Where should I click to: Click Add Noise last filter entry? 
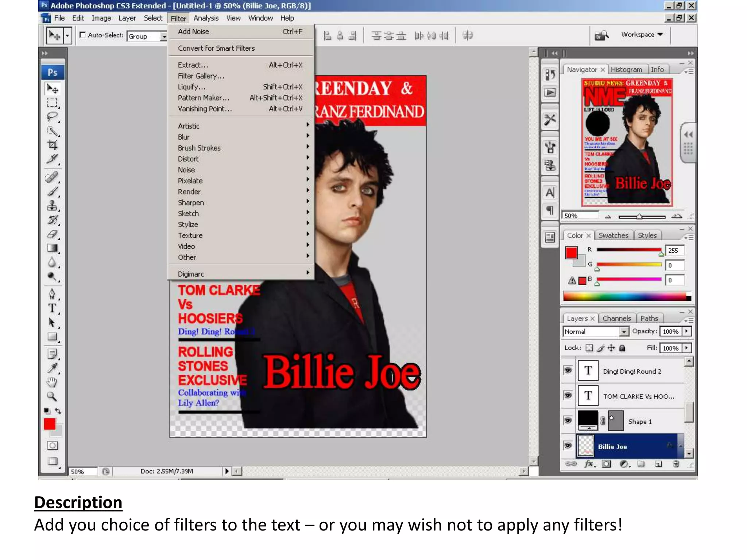(x=241, y=31)
